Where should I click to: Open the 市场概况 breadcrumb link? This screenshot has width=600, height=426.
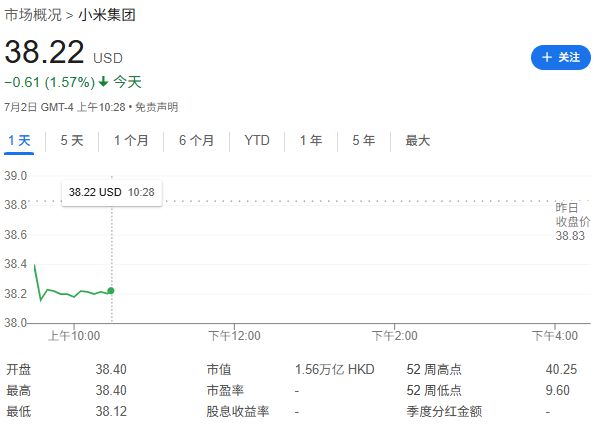(33, 15)
